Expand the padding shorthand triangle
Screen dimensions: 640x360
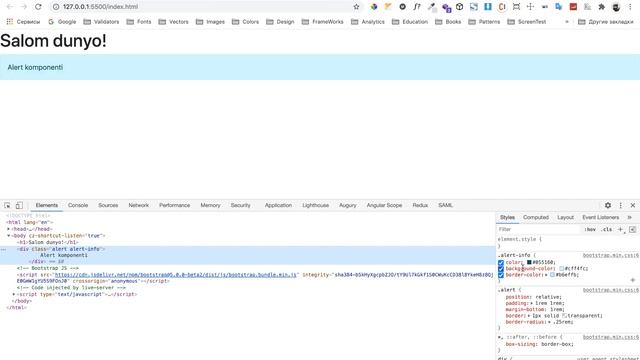point(531,303)
